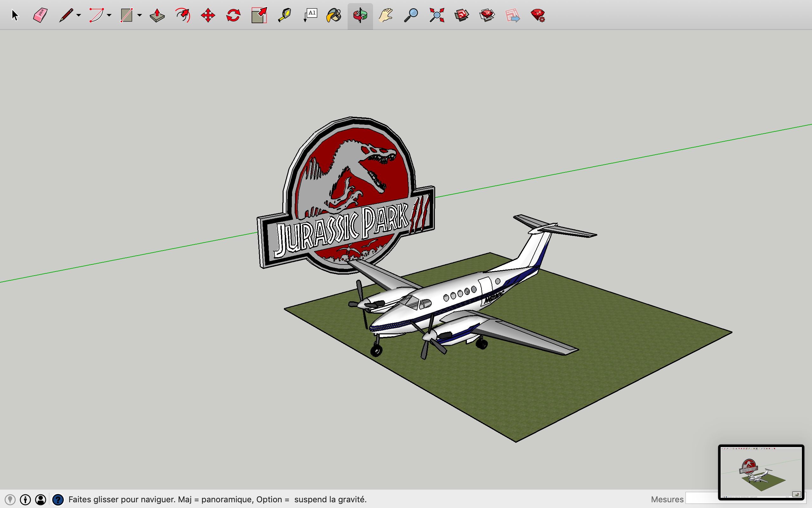Screen dimensions: 812x508
Task: Activate the Rotate tool
Action: [233, 16]
